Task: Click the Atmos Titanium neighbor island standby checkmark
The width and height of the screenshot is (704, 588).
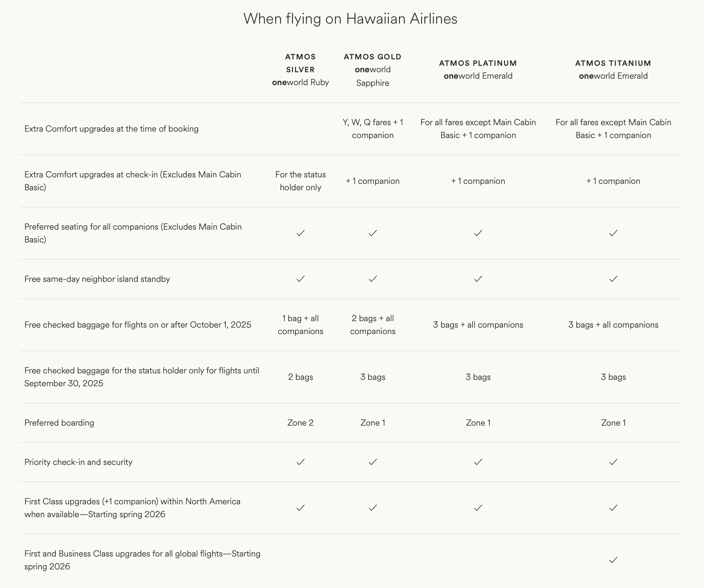Action: coord(613,279)
